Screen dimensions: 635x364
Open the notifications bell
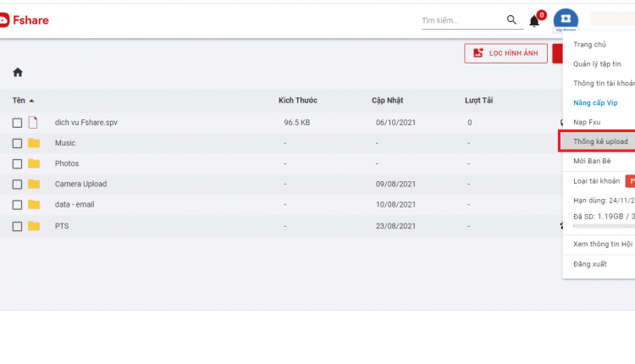click(x=534, y=20)
